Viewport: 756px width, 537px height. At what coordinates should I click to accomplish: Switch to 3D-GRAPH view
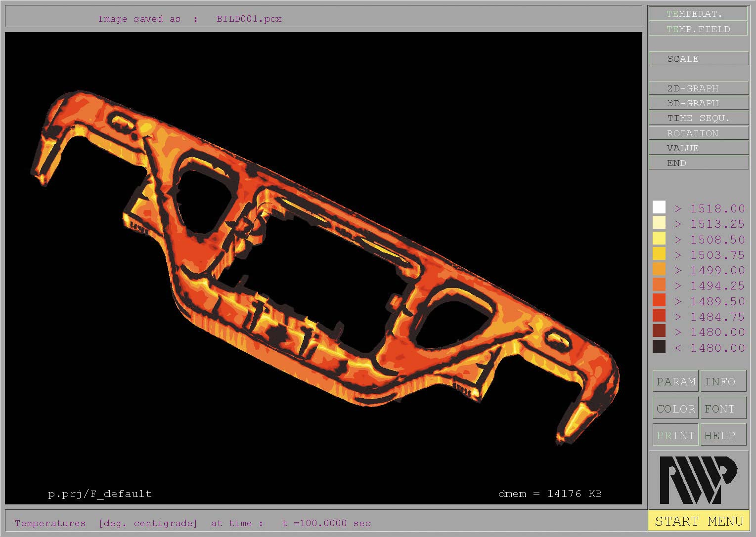point(698,103)
